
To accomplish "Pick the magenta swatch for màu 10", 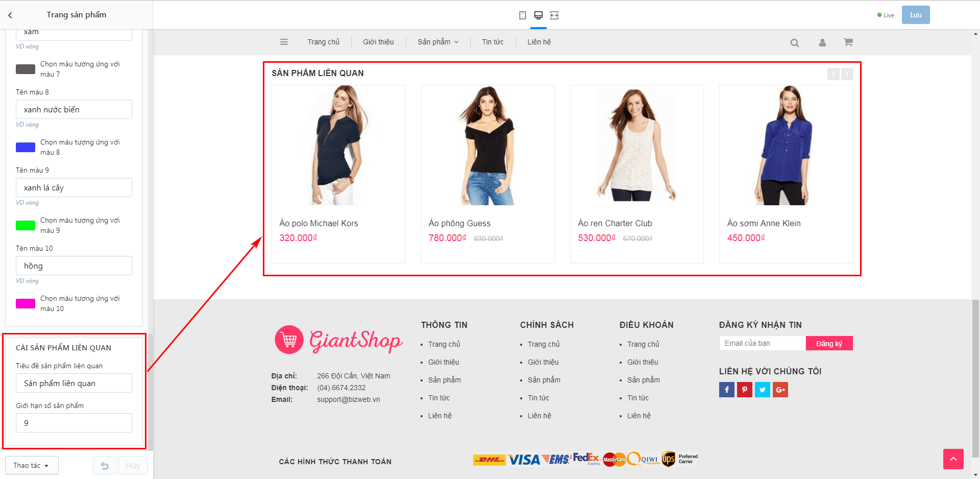I will click(26, 303).
